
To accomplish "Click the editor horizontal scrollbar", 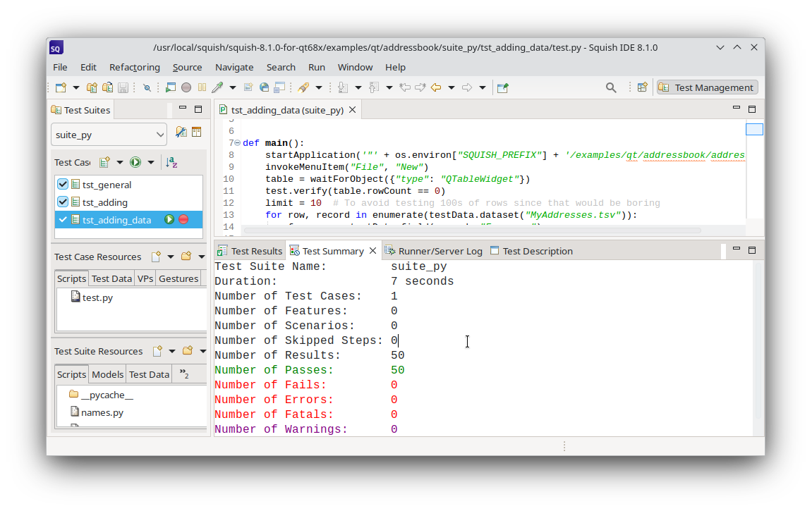I will 471,230.
